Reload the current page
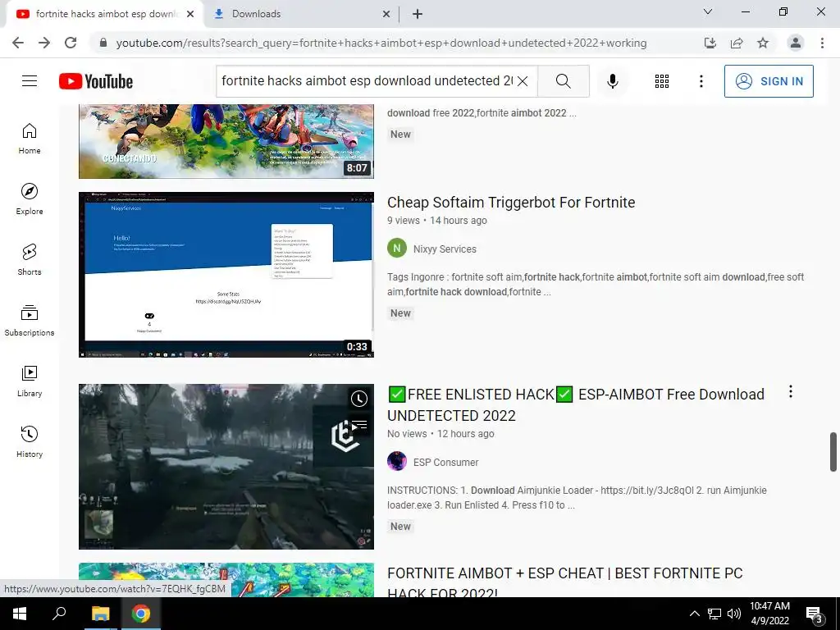The width and height of the screenshot is (840, 630). coord(71,43)
